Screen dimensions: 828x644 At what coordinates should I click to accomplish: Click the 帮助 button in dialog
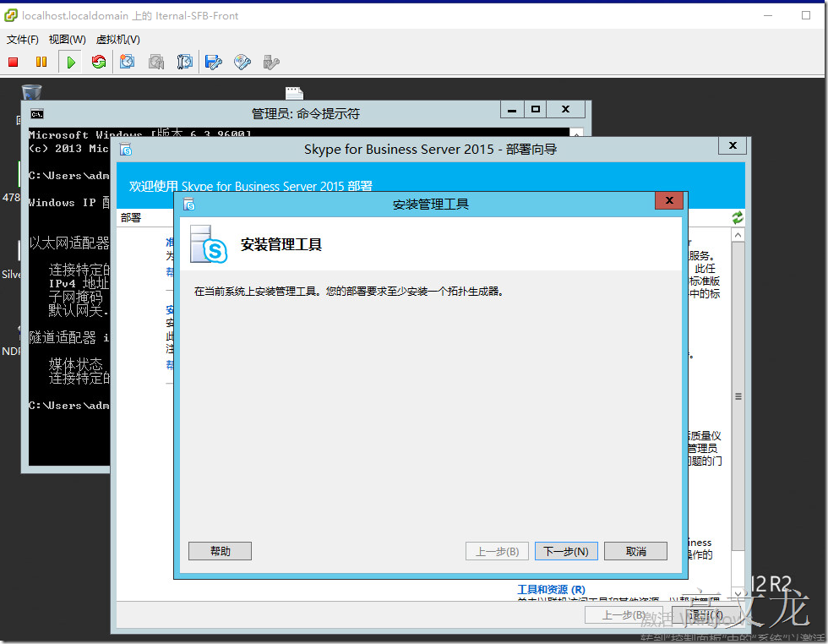point(221,551)
